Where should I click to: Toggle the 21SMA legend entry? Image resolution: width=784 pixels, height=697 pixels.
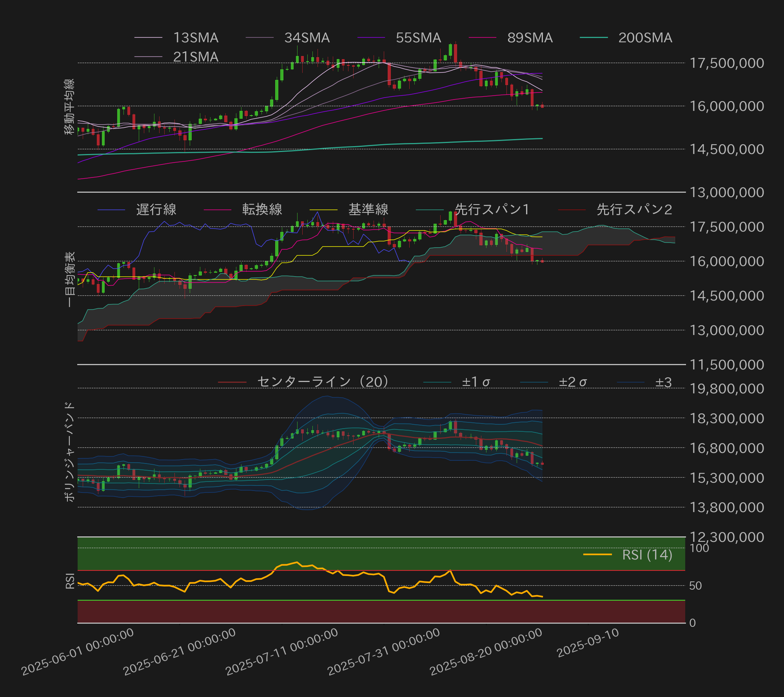[195, 57]
